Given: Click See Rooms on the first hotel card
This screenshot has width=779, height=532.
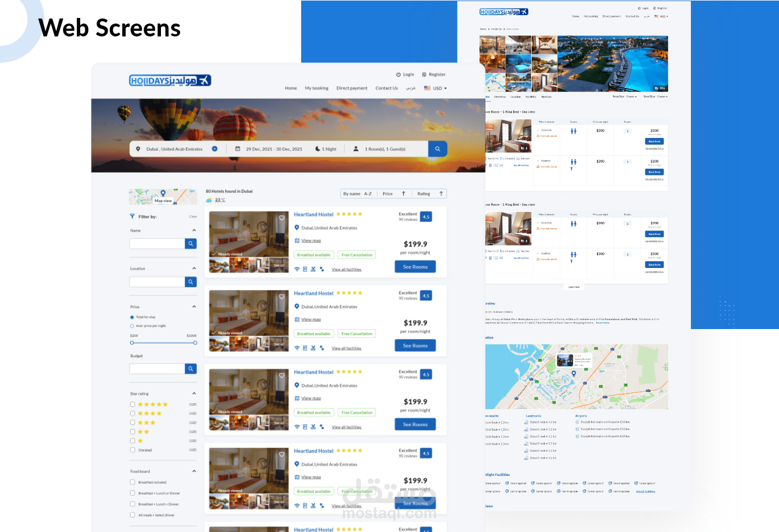Looking at the screenshot, I should [416, 267].
